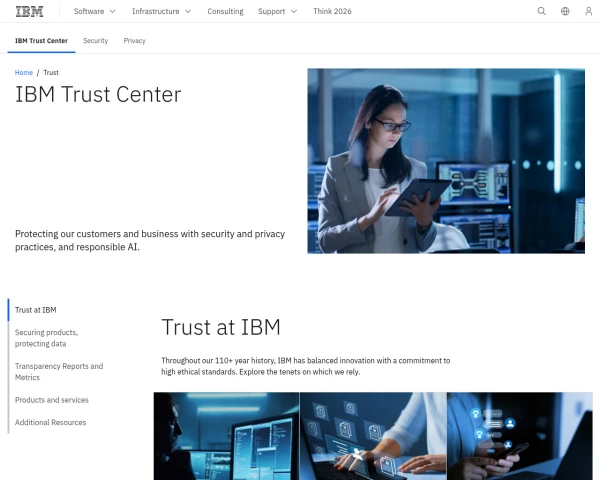Jump to Transparency Reports and Metrics
Image resolution: width=600 pixels, height=480 pixels.
(59, 372)
